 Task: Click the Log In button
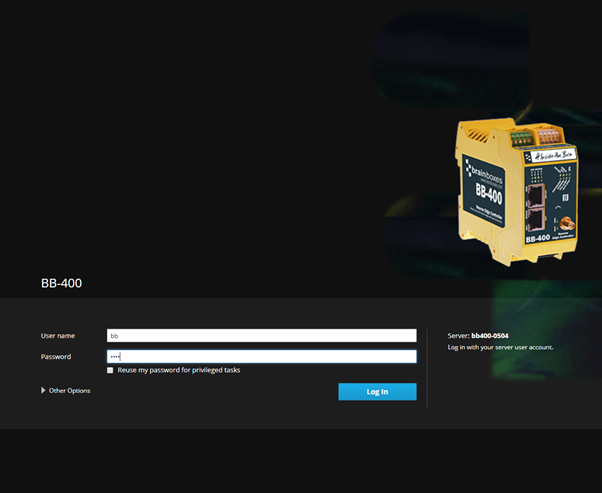tap(377, 391)
